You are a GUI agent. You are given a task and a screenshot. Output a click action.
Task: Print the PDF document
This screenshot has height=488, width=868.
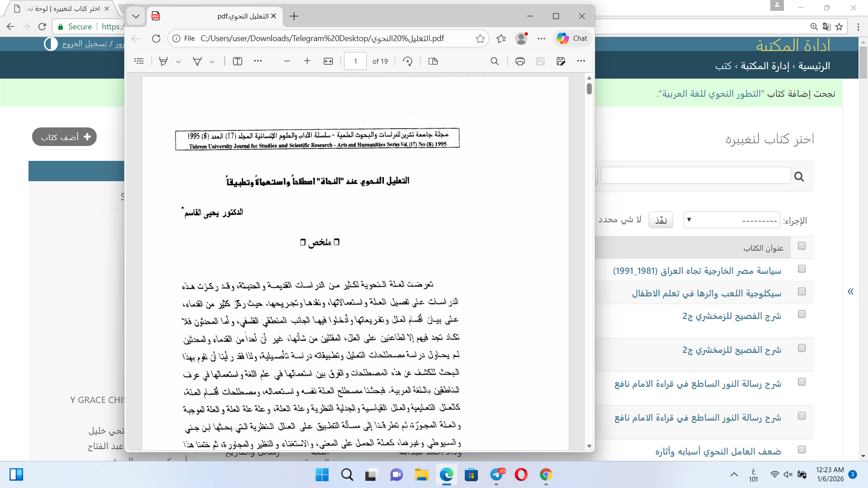coord(520,61)
